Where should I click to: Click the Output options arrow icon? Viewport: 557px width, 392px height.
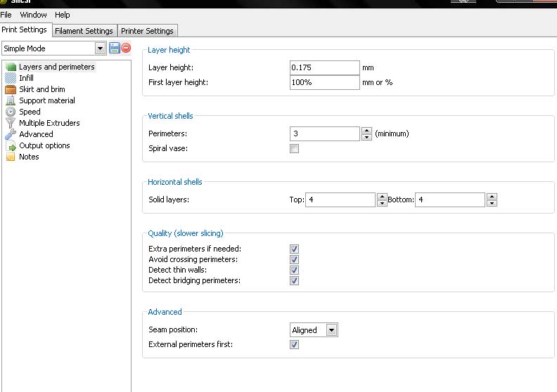(11, 146)
